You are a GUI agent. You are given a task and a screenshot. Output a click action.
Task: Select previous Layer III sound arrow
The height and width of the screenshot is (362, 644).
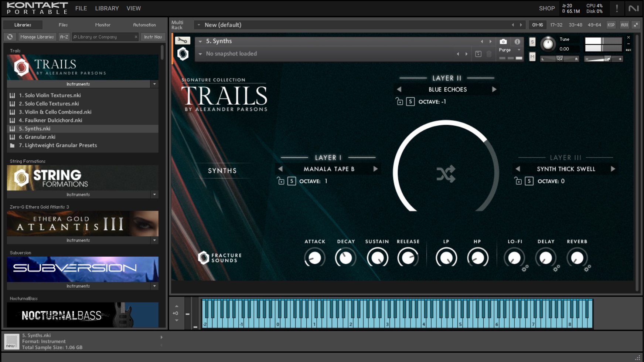(x=518, y=169)
